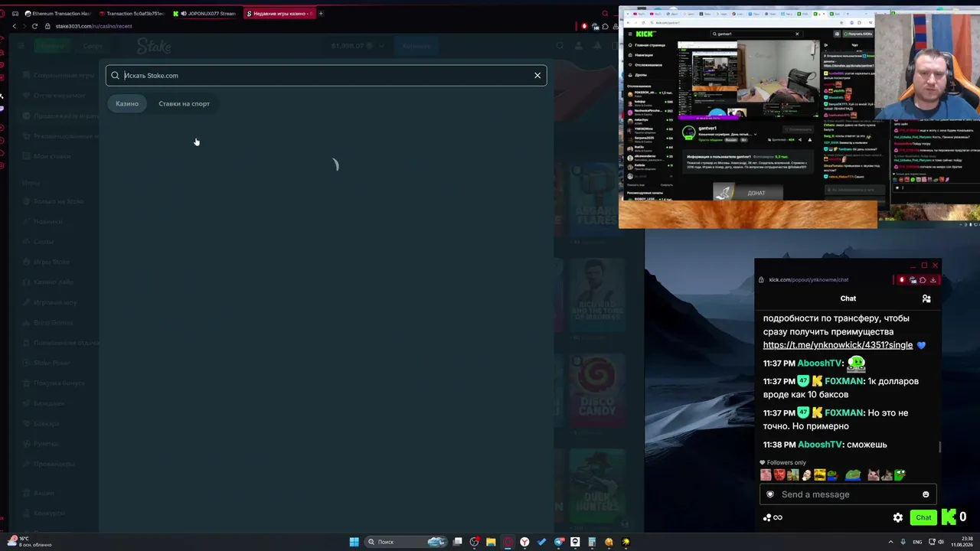Open the weather widget showing 16°C

pyautogui.click(x=31, y=542)
